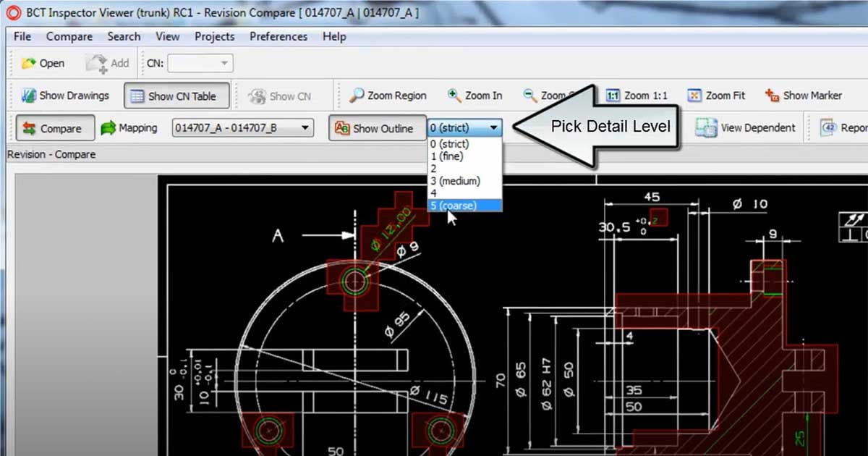The image size is (868, 456).
Task: Click the Show Drawings button
Action: tap(65, 96)
